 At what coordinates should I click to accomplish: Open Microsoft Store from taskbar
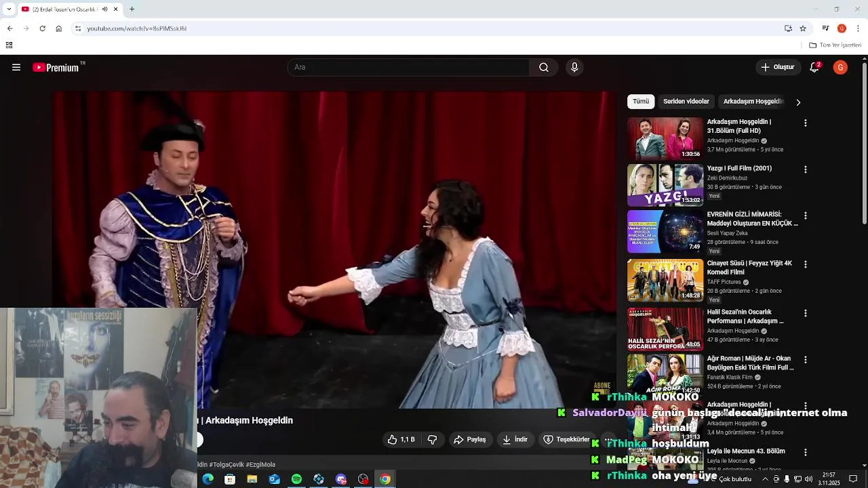[230, 479]
